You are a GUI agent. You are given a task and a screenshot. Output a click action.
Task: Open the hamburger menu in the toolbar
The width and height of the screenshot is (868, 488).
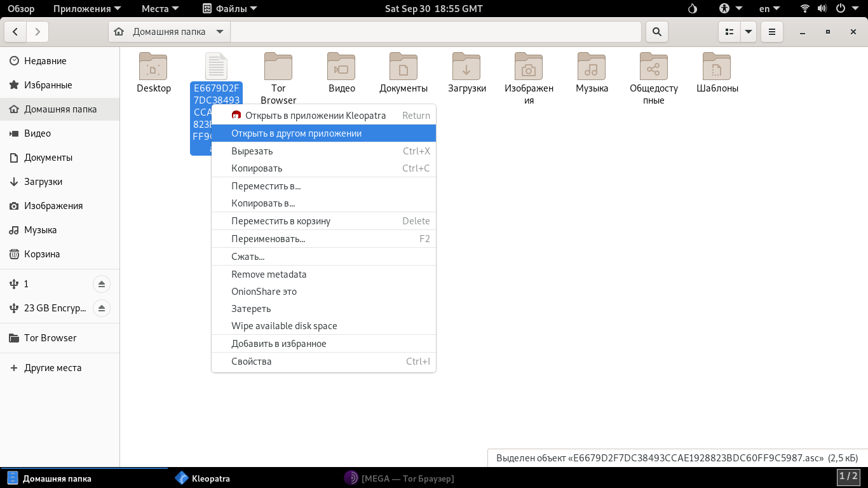[x=771, y=32]
